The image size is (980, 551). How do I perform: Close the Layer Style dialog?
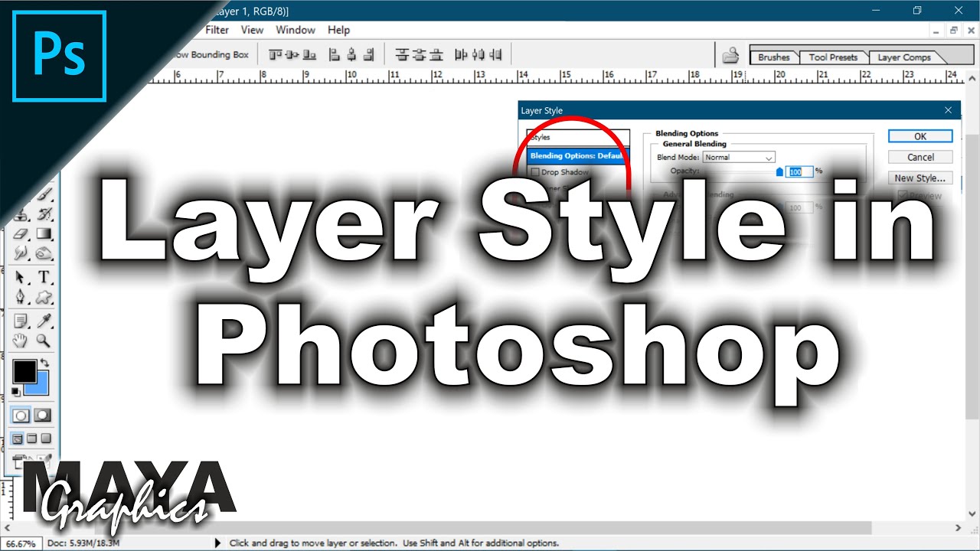[949, 111]
